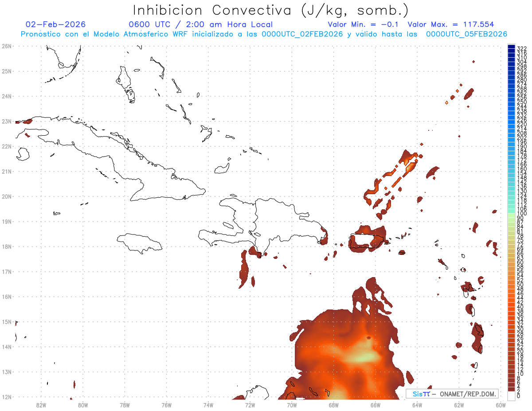Click the title 'Inhibicion Convectiva (J/kg, somb.)'
The height and width of the screenshot is (411, 532).
(271, 11)
